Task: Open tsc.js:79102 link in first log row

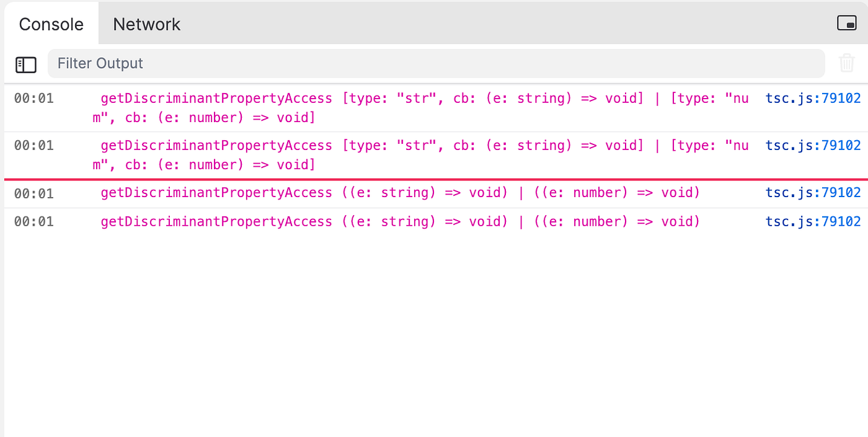Action: coord(813,98)
